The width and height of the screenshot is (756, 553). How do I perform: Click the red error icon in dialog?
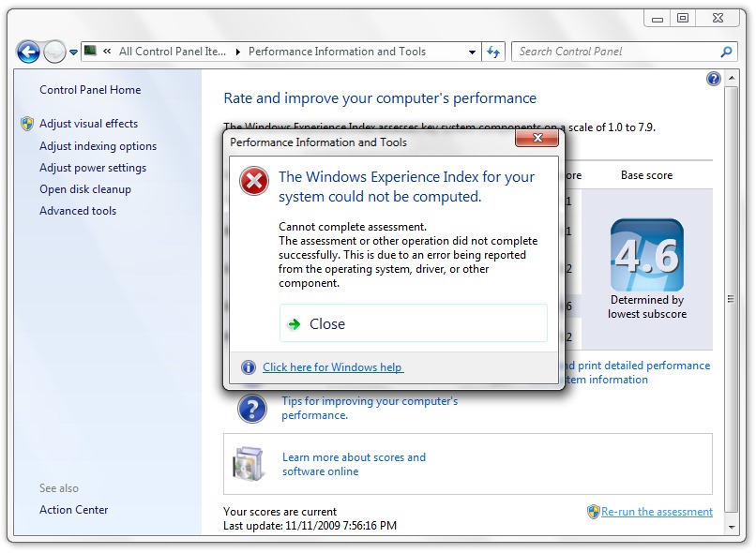point(254,182)
